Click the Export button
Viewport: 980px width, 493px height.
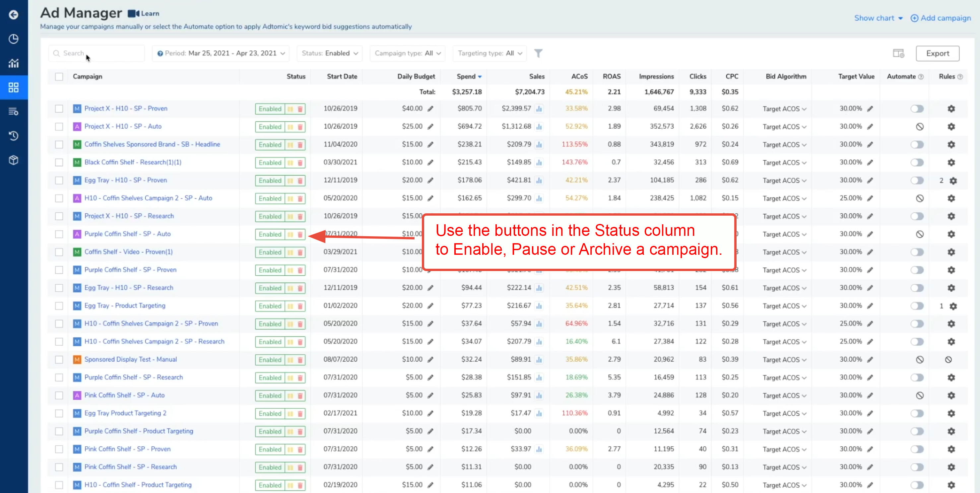[938, 53]
